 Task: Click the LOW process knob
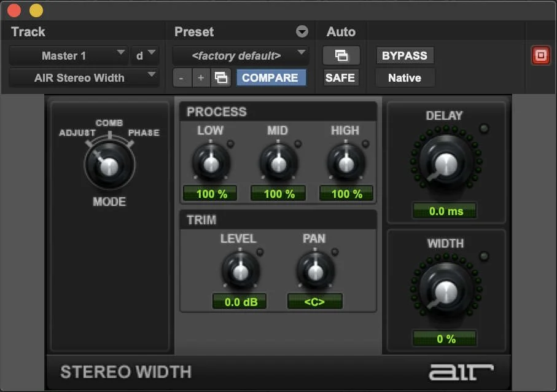tap(211, 163)
